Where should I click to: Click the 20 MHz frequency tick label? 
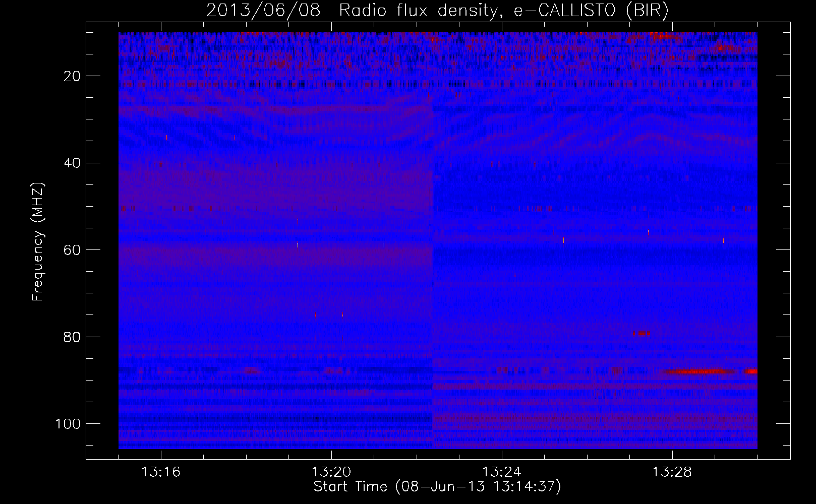tap(73, 76)
